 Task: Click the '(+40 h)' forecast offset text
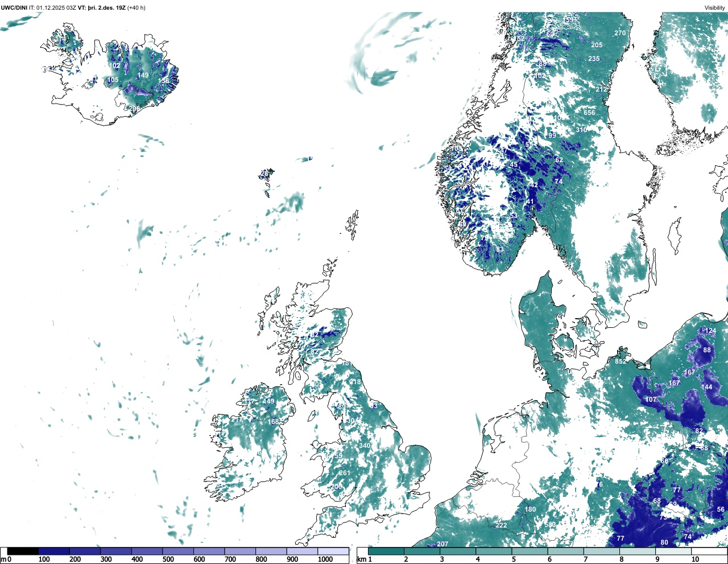(136, 8)
